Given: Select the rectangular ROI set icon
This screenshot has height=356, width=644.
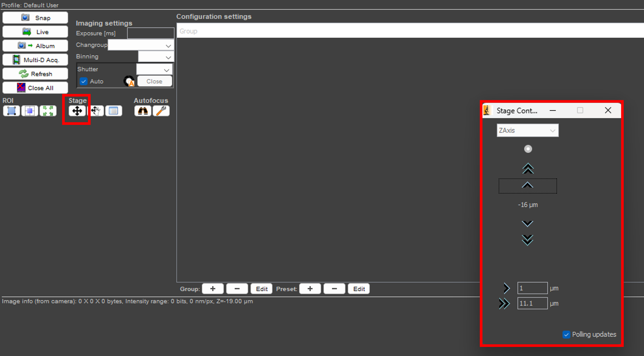Looking at the screenshot, I should click(12, 111).
